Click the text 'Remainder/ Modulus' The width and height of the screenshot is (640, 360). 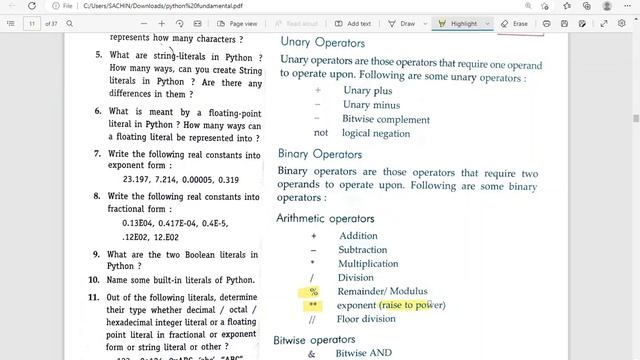click(x=382, y=291)
